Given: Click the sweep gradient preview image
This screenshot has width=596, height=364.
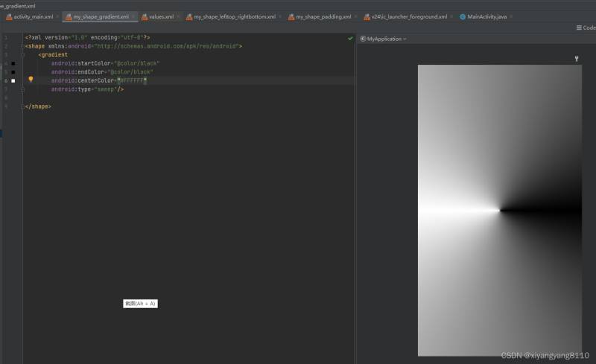Looking at the screenshot, I should (499, 210).
